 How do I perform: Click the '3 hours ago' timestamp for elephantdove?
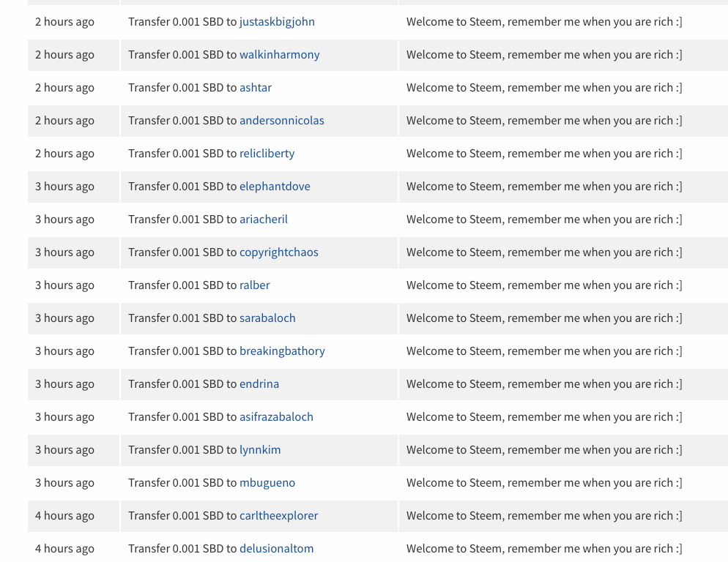pos(64,187)
